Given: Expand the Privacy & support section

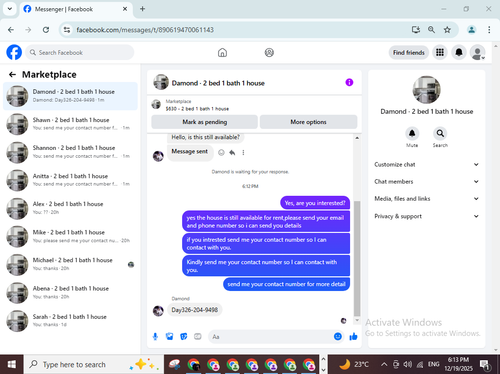Looking at the screenshot, I should [x=427, y=216].
